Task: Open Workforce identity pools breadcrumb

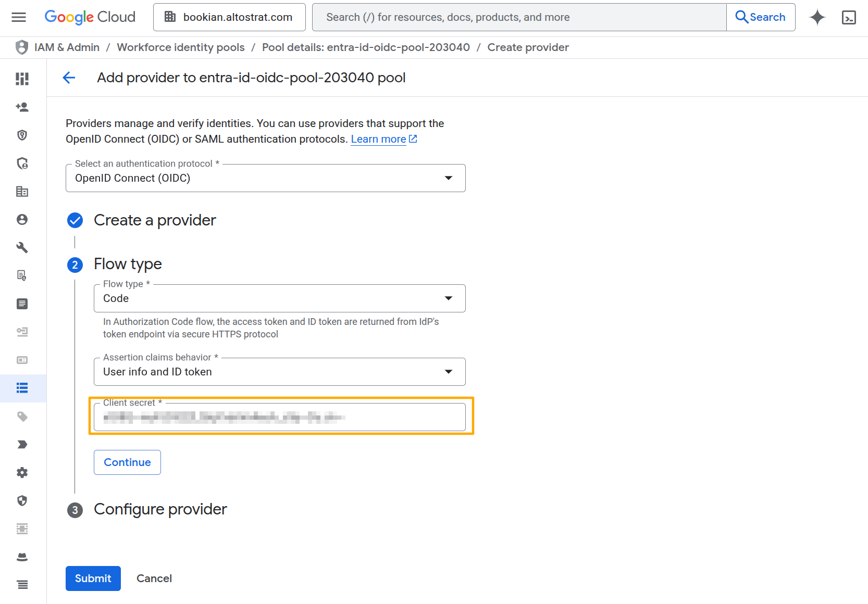Action: tap(180, 47)
